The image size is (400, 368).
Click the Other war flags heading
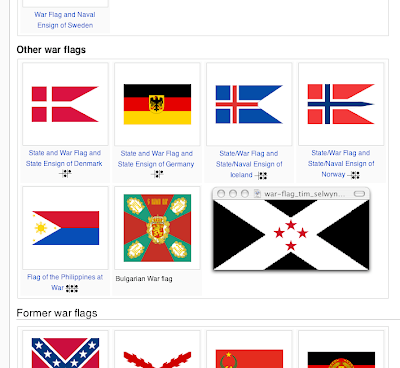pos(51,50)
